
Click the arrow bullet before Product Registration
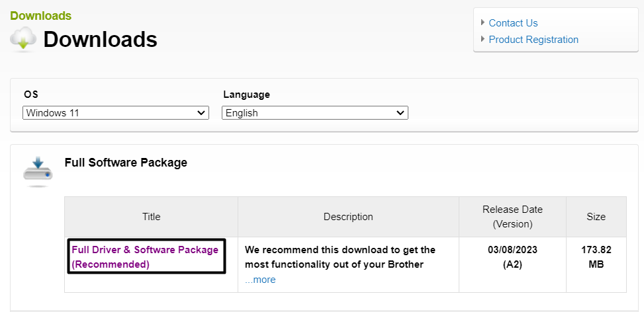point(483,39)
